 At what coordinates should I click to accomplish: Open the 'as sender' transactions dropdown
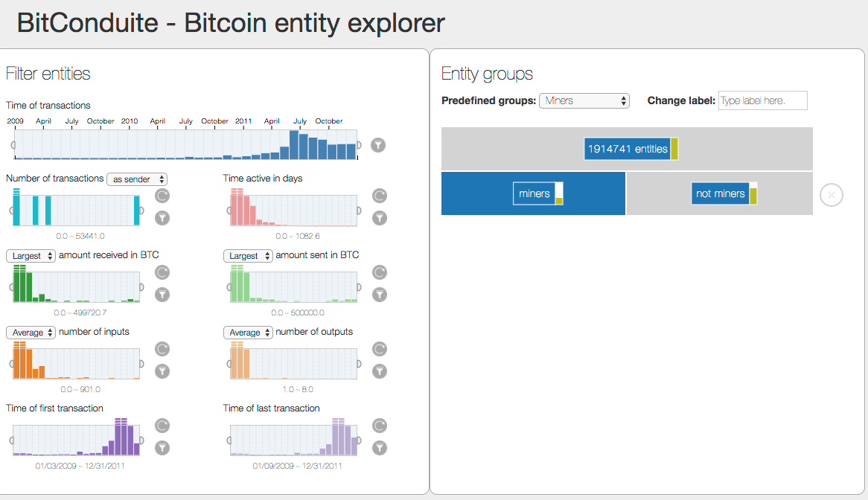pos(137,179)
